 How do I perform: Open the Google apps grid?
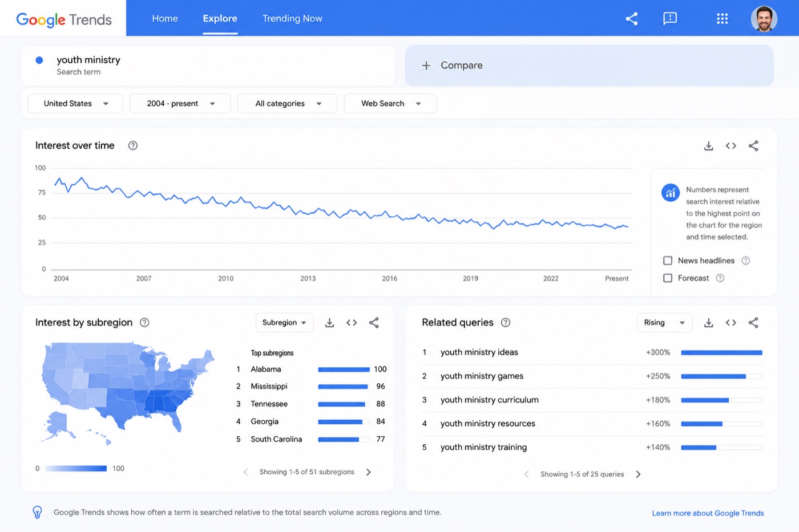coord(722,18)
